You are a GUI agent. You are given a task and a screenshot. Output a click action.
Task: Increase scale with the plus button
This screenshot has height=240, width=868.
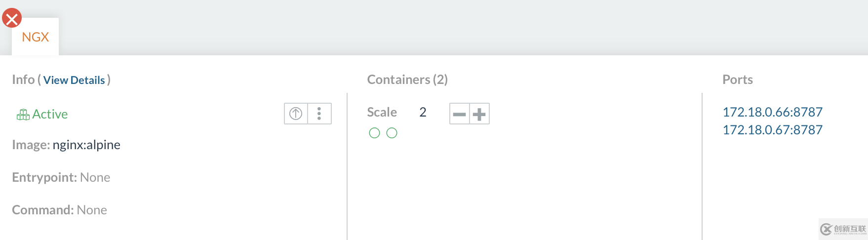pos(479,114)
